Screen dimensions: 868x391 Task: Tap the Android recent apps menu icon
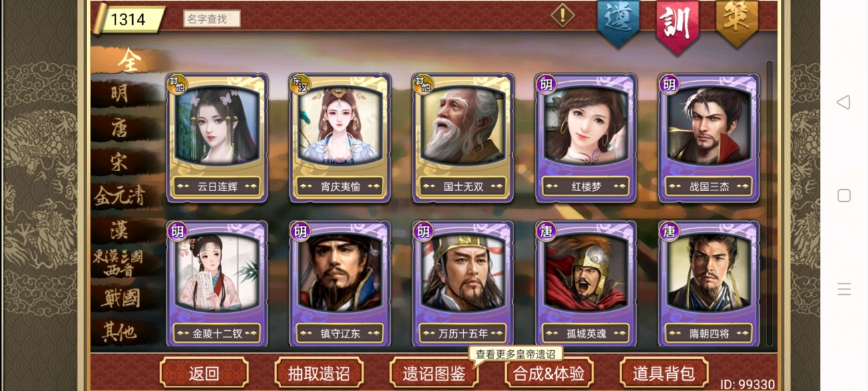(843, 289)
